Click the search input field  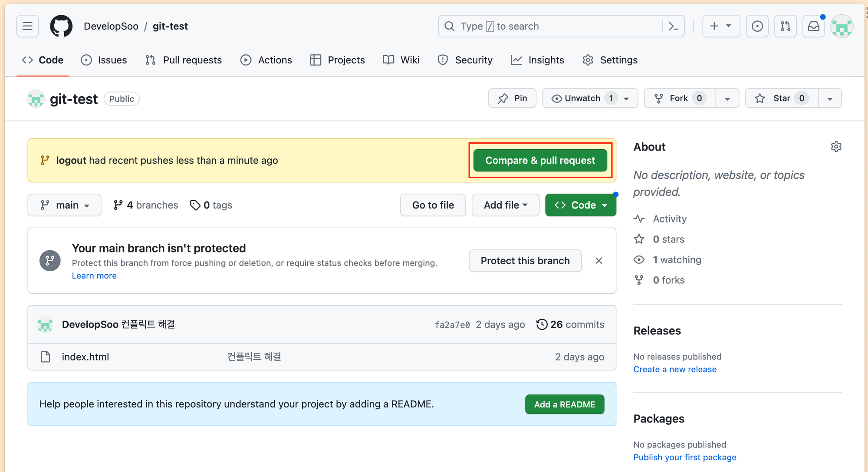click(x=551, y=26)
